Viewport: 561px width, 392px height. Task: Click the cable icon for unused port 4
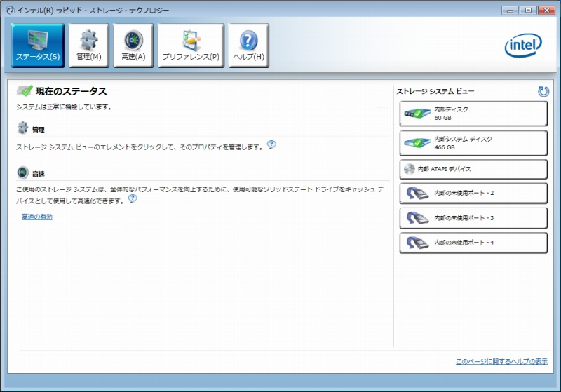click(x=417, y=243)
